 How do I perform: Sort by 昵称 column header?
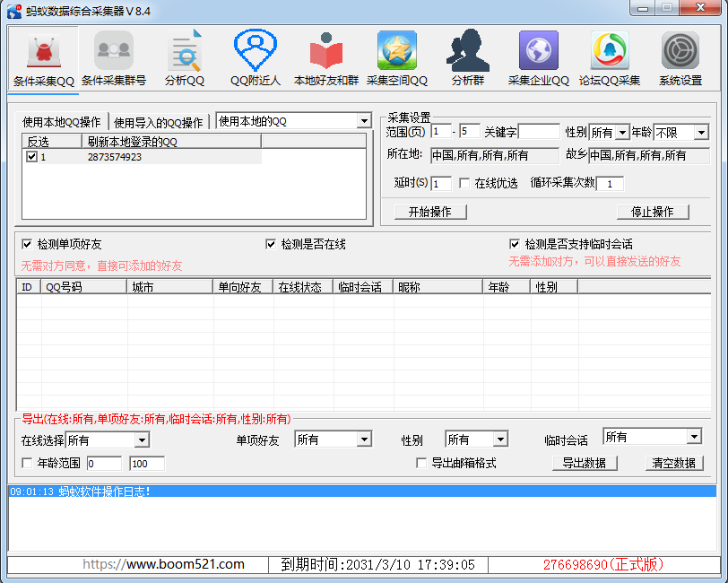[438, 287]
